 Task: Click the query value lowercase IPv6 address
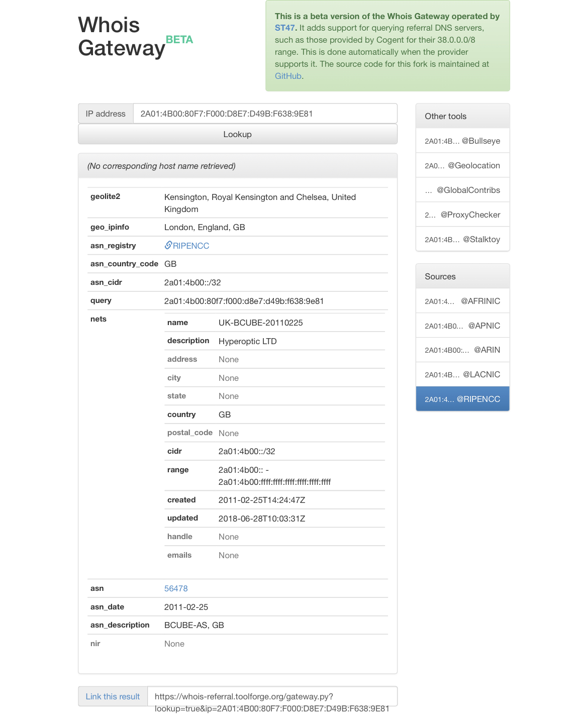244,301
